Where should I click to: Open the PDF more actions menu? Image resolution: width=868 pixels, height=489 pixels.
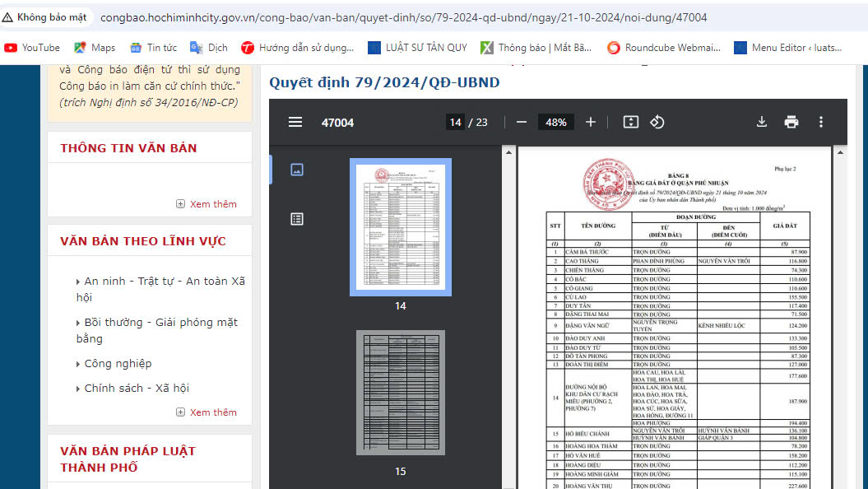tap(820, 122)
